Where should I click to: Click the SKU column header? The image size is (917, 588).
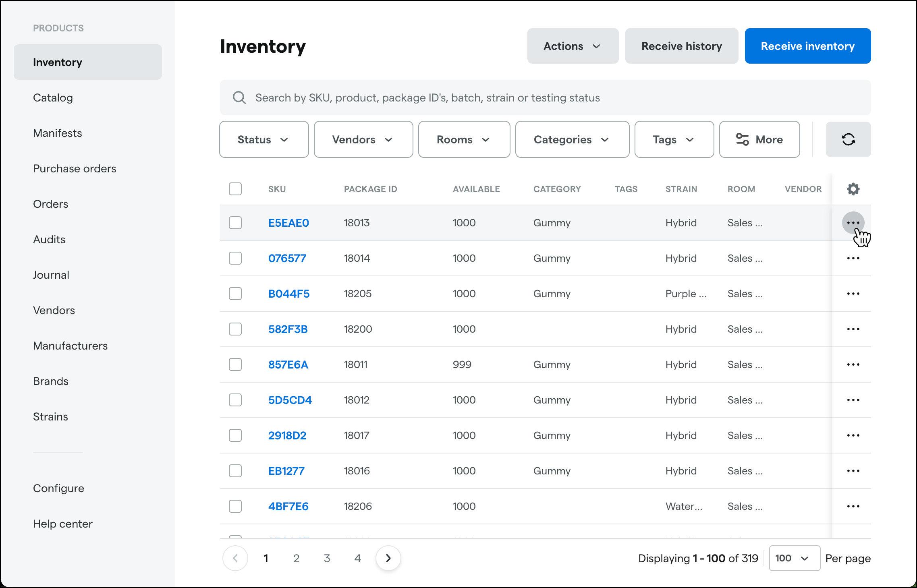tap(277, 189)
